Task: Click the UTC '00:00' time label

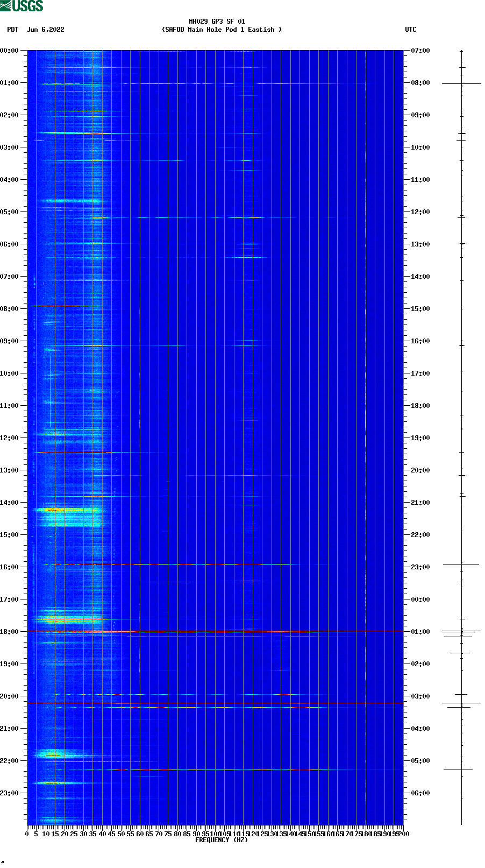Action: 420,599
